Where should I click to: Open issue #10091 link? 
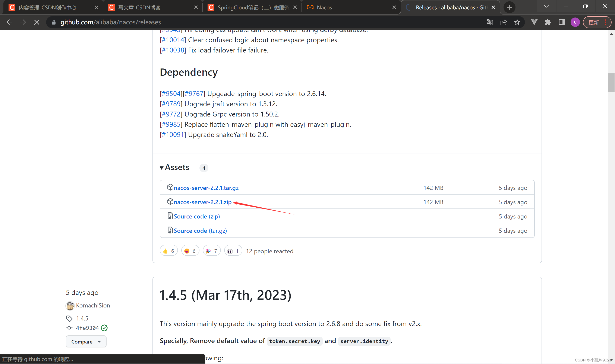click(x=173, y=135)
